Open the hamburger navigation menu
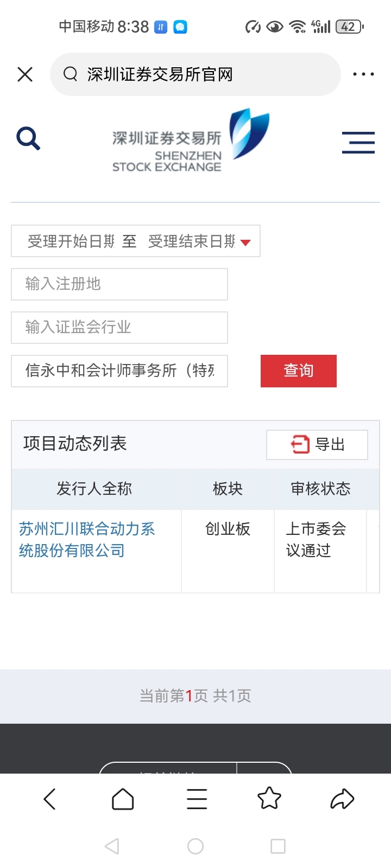 tap(358, 143)
